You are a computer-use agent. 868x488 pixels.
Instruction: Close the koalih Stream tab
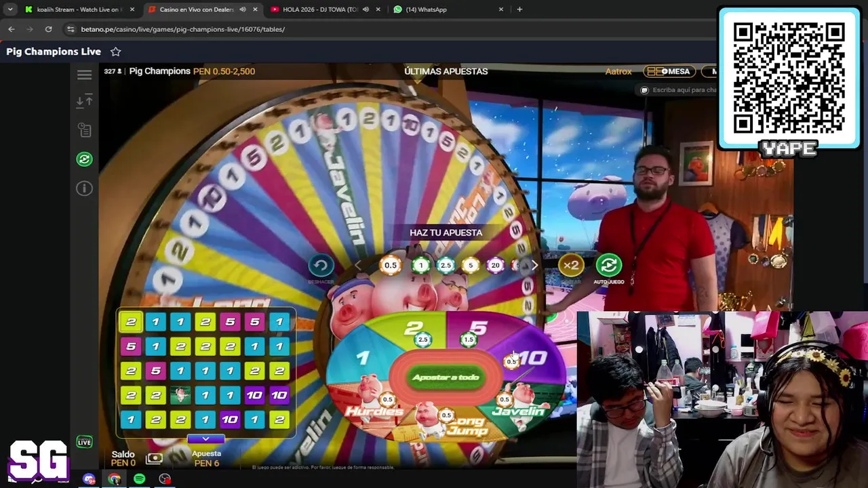tap(132, 9)
